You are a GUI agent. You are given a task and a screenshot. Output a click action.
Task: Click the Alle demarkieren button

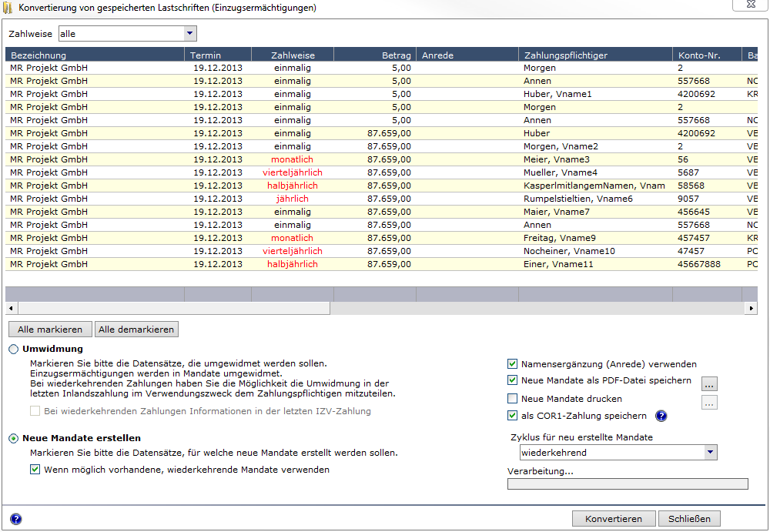click(136, 329)
